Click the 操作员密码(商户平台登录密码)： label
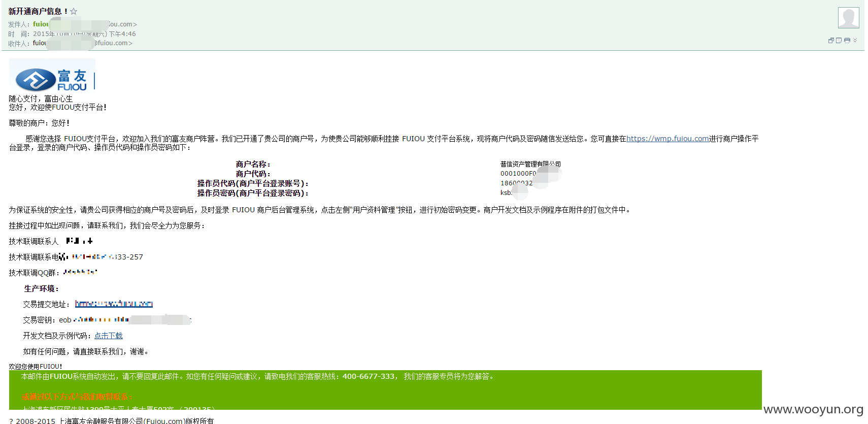The height and width of the screenshot is (424, 868). point(253,193)
